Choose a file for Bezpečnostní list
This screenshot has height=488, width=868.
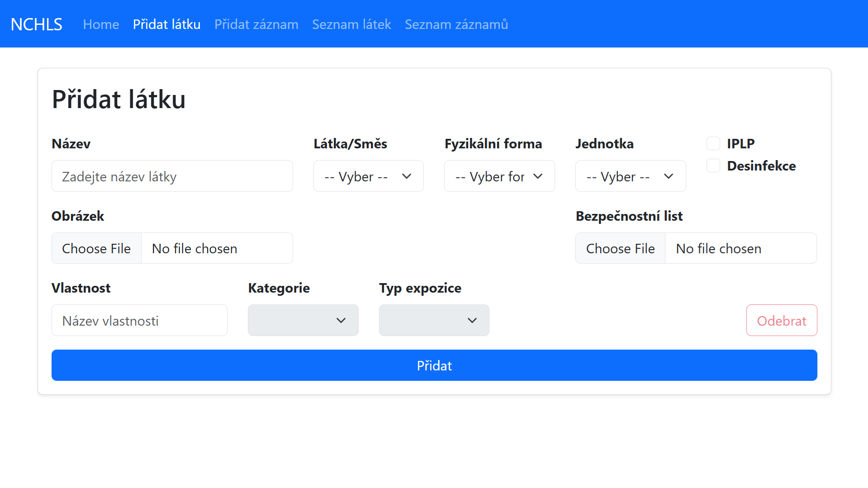tap(620, 248)
